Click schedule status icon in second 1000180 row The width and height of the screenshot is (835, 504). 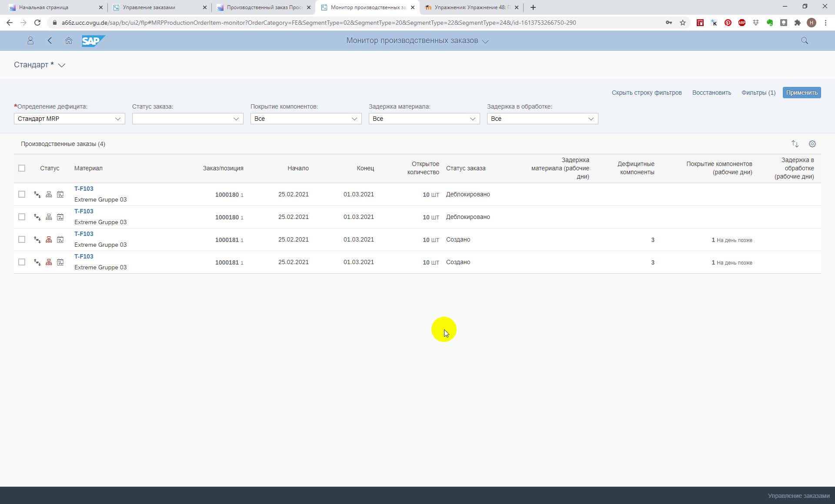[60, 217]
